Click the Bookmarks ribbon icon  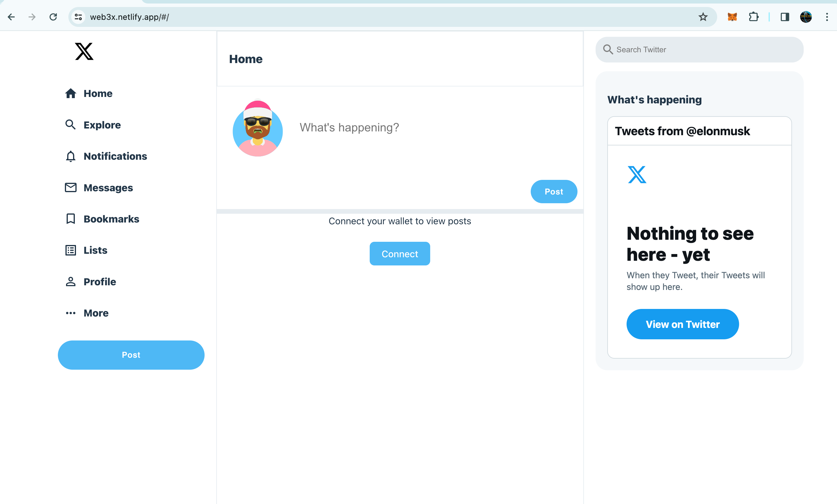[x=70, y=219]
